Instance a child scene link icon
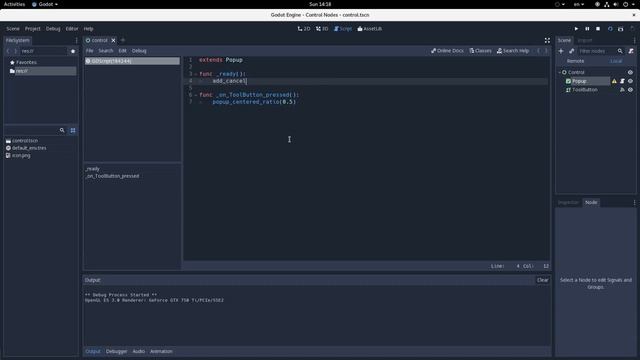This screenshot has height=360, width=640. coord(571,51)
